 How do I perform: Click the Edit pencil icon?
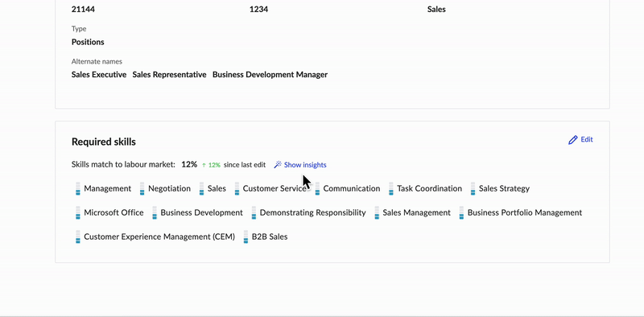click(x=573, y=140)
